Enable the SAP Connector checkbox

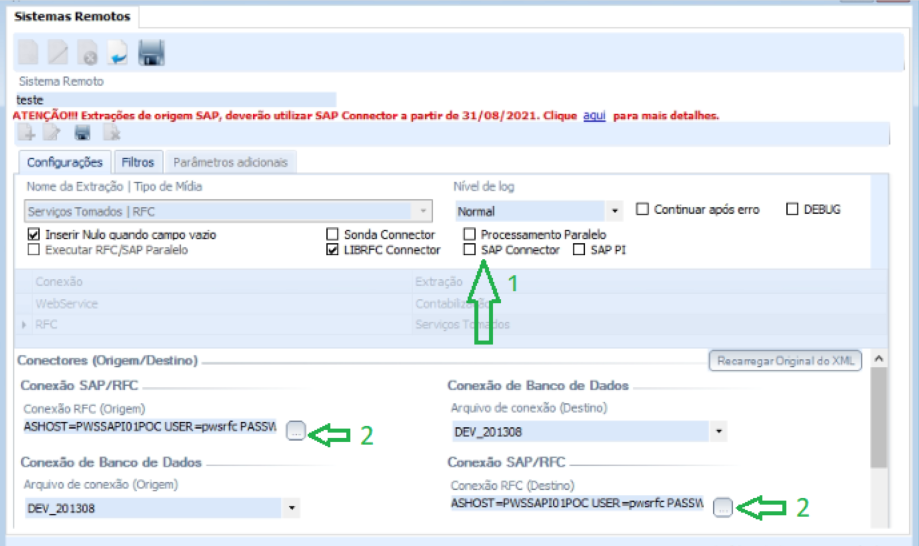click(x=470, y=250)
